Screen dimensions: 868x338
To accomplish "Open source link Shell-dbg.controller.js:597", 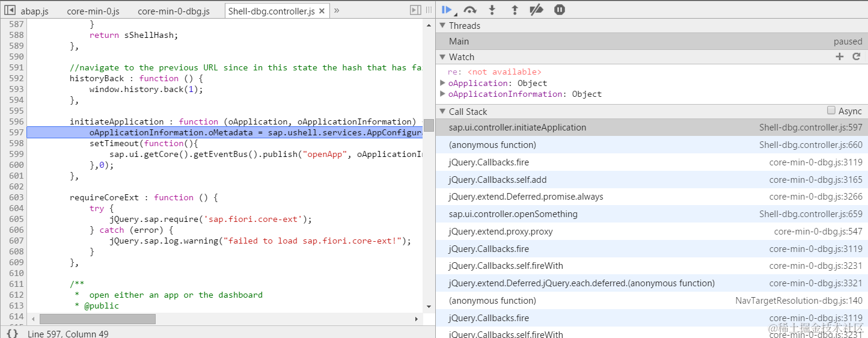I will (810, 128).
